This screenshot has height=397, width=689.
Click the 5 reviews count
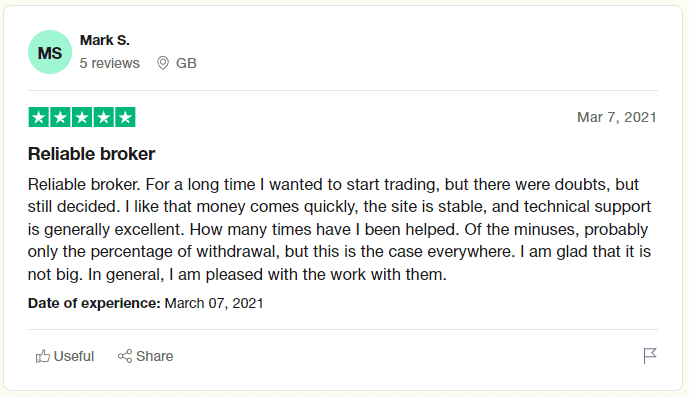pyautogui.click(x=109, y=63)
